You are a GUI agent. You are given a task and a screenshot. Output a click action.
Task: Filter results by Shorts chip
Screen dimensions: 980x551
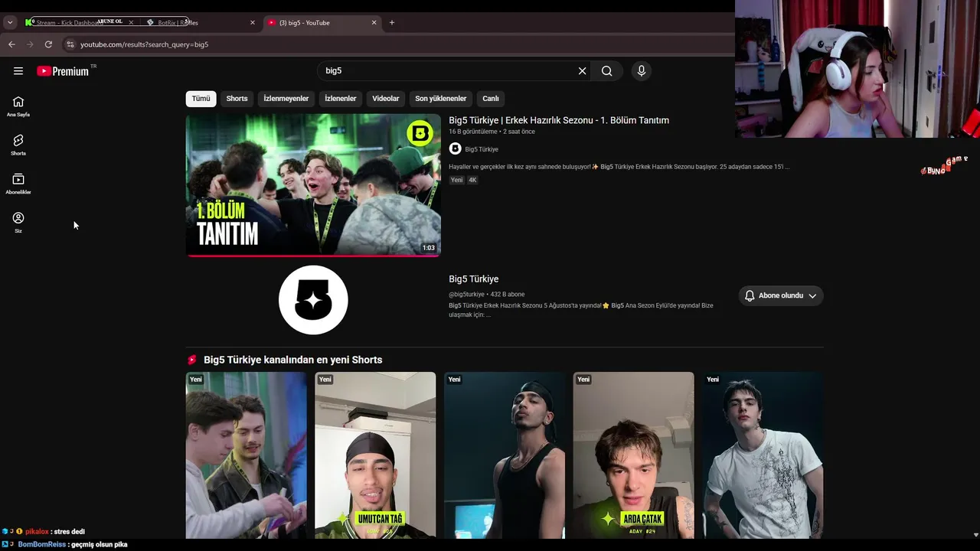(x=237, y=99)
